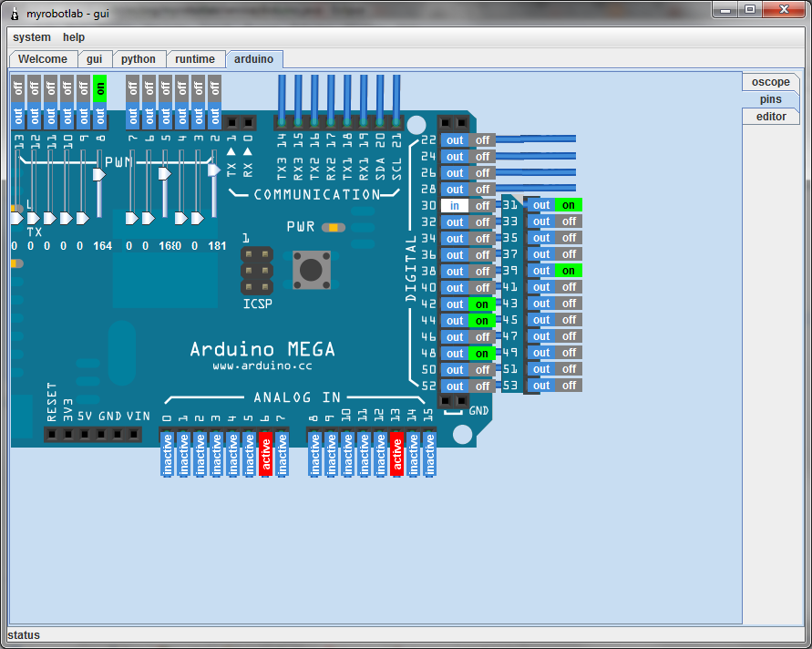Activate analog pin 15
Viewport: 812px width, 649px height.
coord(430,454)
